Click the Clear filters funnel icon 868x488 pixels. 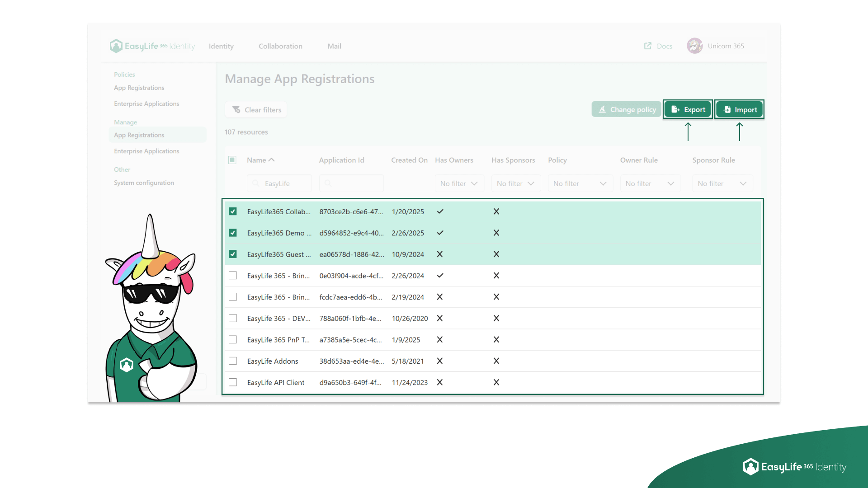pyautogui.click(x=236, y=109)
